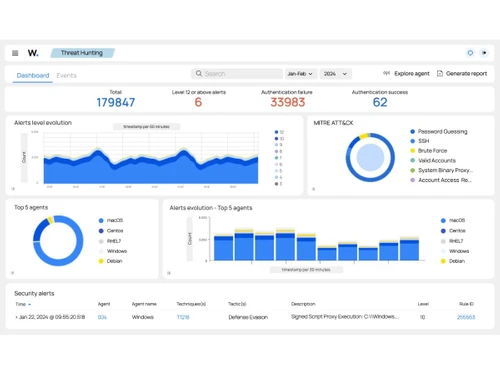Click Debian yellow dot in Top 5 agents legend
Viewport: 500px width, 375px height.
(x=101, y=261)
